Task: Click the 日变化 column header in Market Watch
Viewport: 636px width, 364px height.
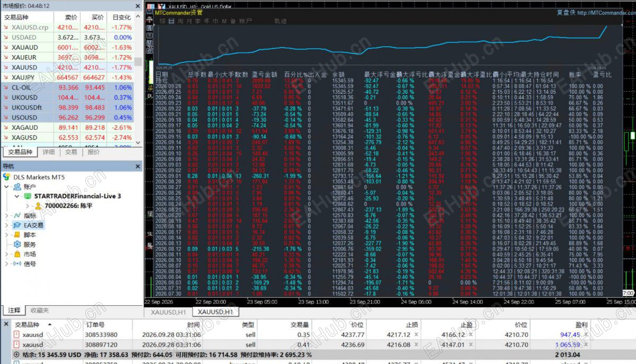Action: (121, 17)
